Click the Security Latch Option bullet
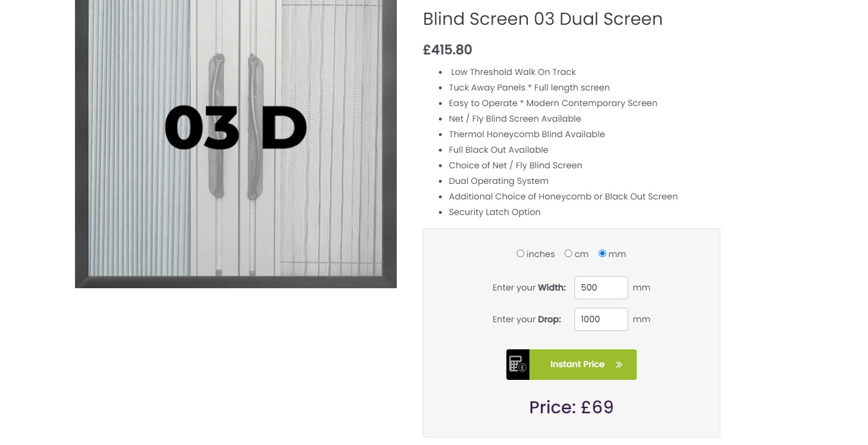Image resolution: width=868 pixels, height=445 pixels. [494, 212]
